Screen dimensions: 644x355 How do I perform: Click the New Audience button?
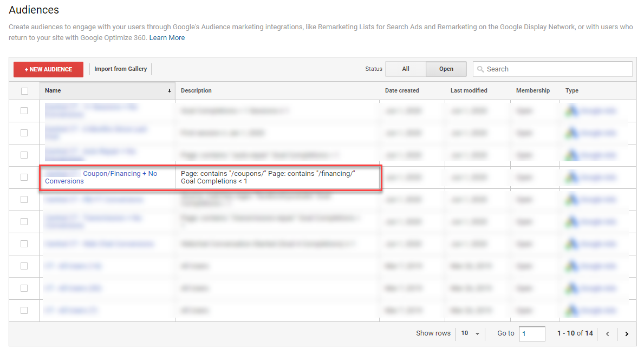[48, 69]
